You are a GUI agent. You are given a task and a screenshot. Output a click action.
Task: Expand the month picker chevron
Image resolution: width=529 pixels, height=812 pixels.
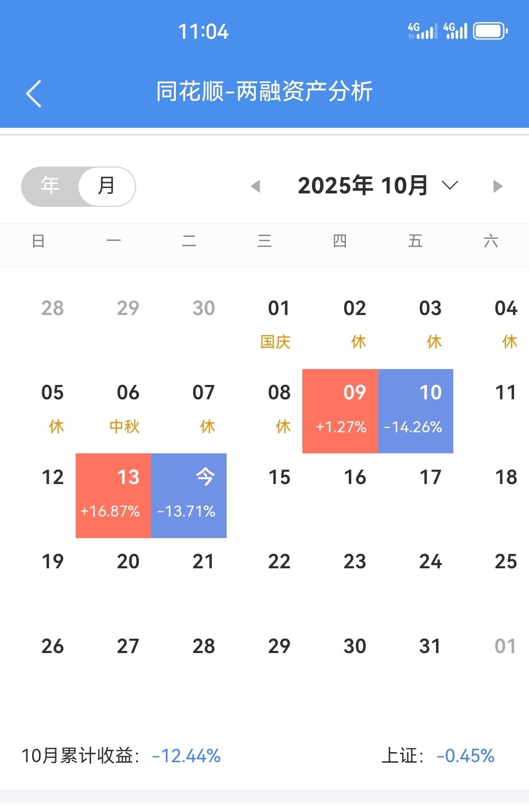[450, 185]
